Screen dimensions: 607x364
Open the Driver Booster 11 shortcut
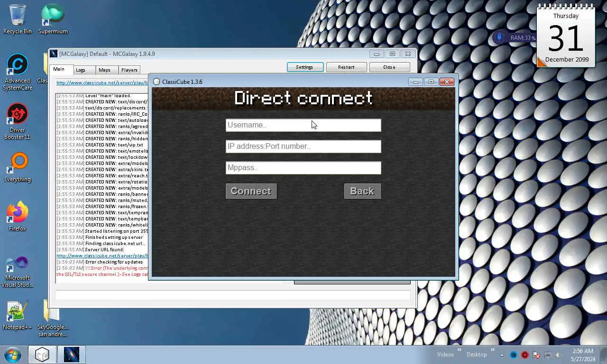click(x=17, y=121)
